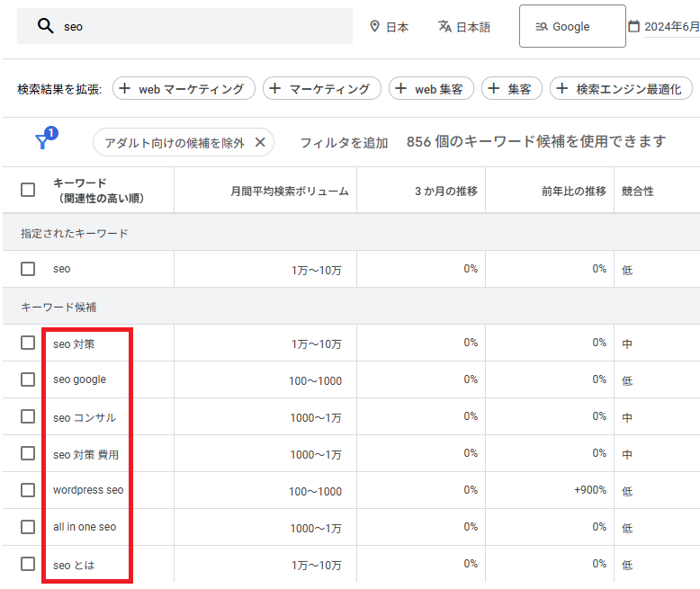Click 856 個のキーワード候補を使用できます text
700x589 pixels.
pos(536,142)
